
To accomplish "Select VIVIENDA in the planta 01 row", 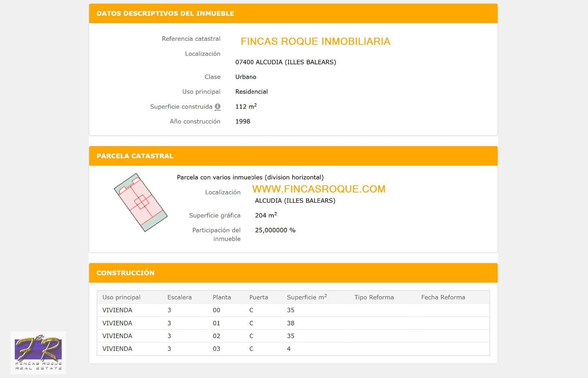I will coord(117,323).
